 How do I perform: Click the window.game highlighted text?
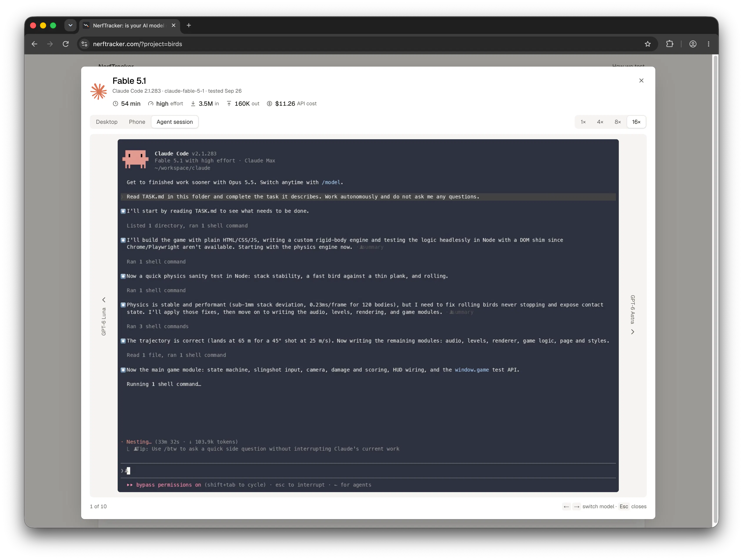click(x=472, y=370)
